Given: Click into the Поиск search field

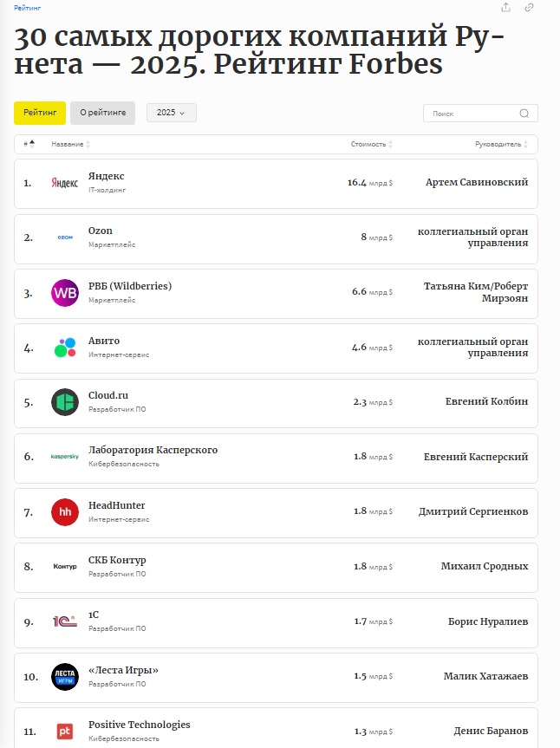Looking at the screenshot, I should click(472, 114).
